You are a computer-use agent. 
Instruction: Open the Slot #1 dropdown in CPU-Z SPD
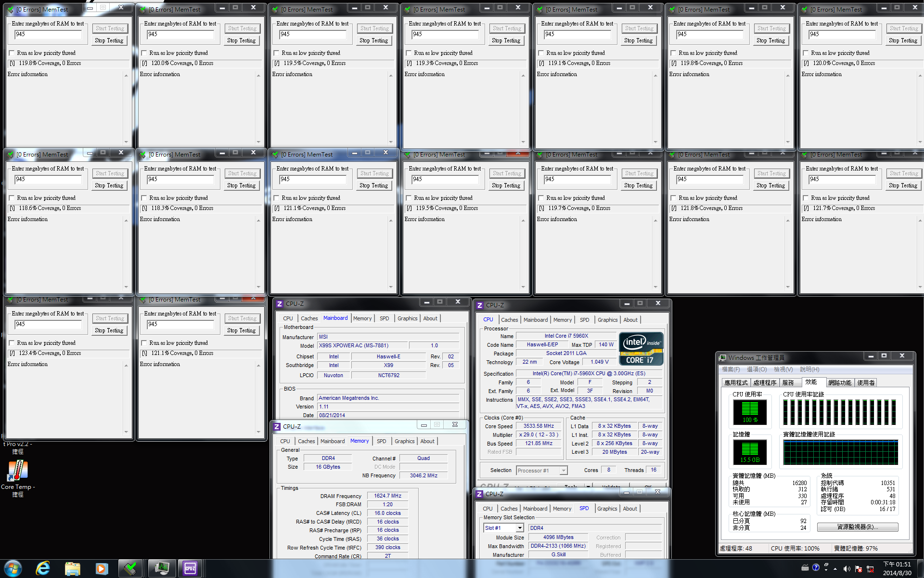click(520, 528)
